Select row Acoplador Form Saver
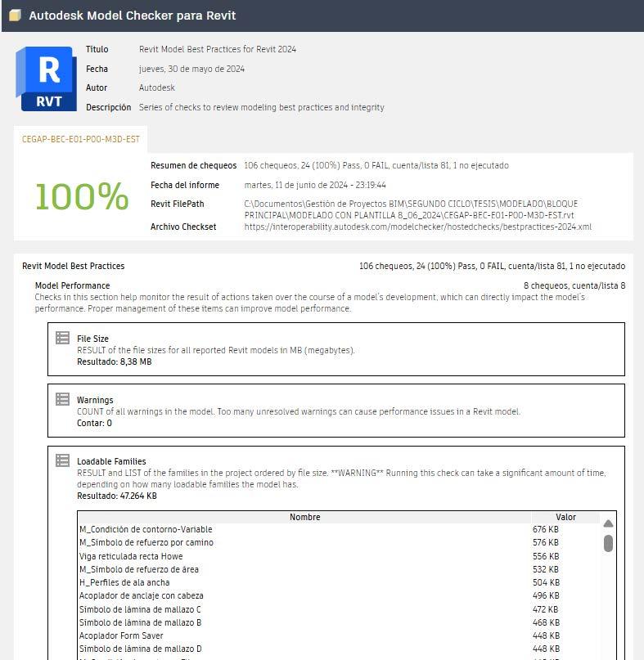Viewport: 644px width, 660px height. (304, 635)
